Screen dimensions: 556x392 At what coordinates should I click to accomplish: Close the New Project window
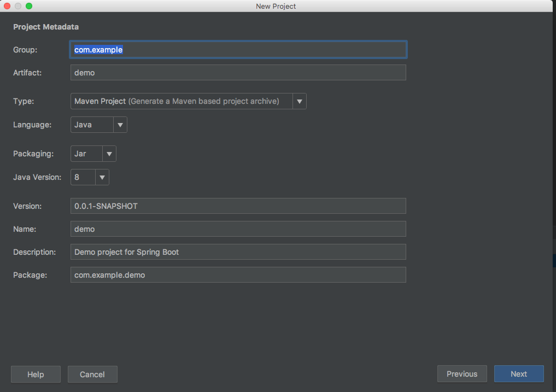coord(7,6)
